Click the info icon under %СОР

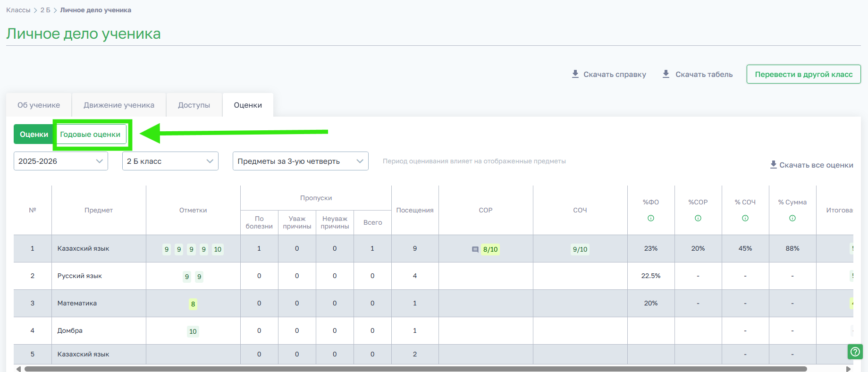point(698,218)
